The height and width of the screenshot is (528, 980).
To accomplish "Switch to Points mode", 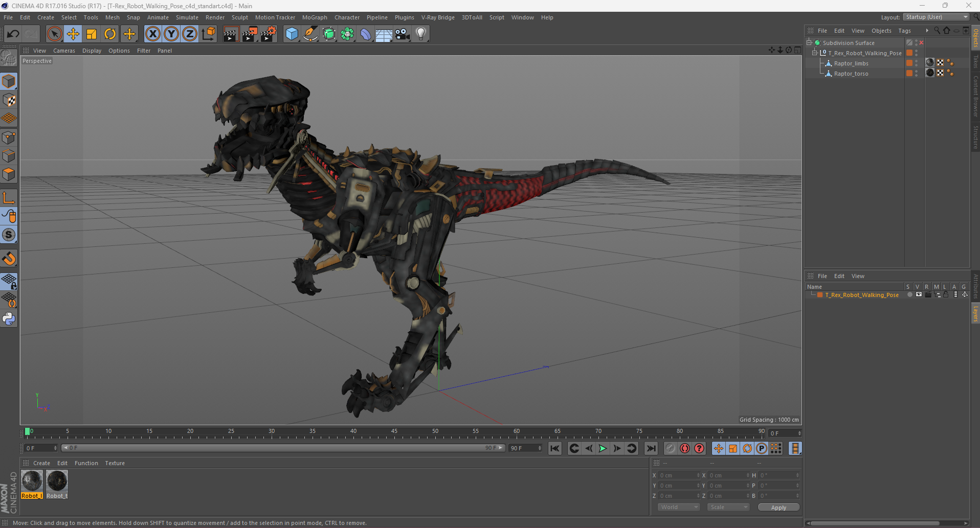I will (x=9, y=137).
